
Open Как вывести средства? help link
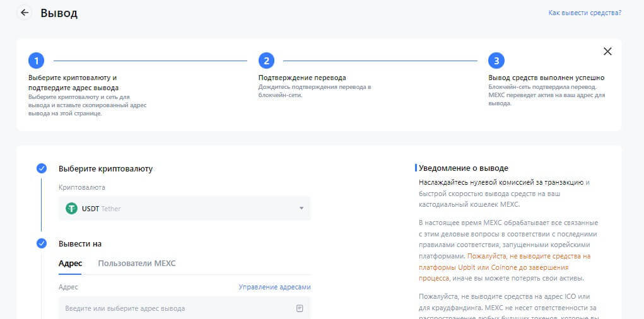585,13
